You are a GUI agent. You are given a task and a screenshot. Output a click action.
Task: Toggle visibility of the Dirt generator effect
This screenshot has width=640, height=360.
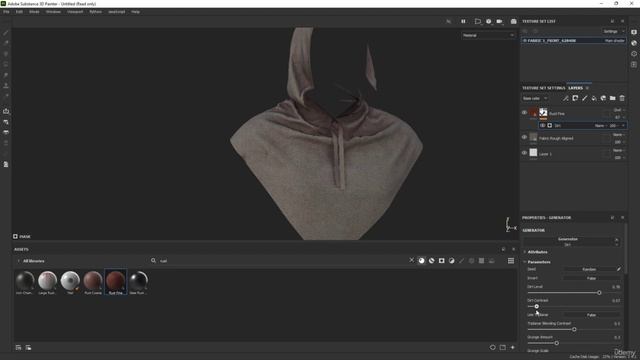[x=542, y=126]
